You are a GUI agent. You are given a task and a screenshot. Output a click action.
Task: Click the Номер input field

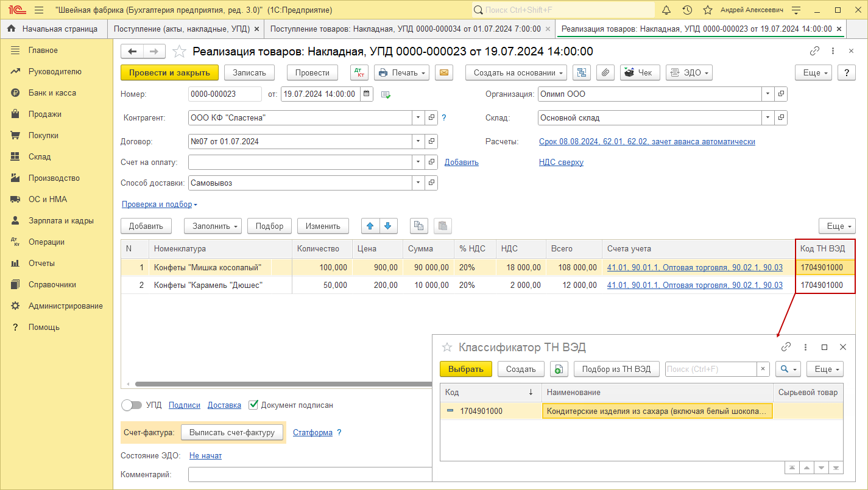pyautogui.click(x=225, y=94)
